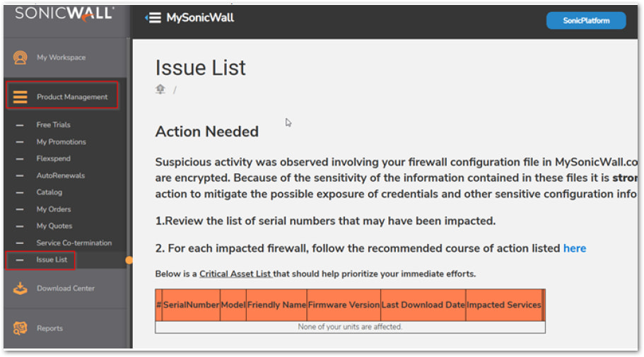Select My Promotions menu item
Viewport: 644px width, 357px height.
click(61, 141)
